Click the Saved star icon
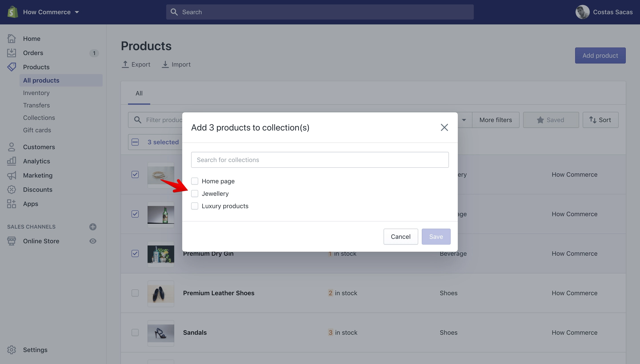 pos(540,120)
